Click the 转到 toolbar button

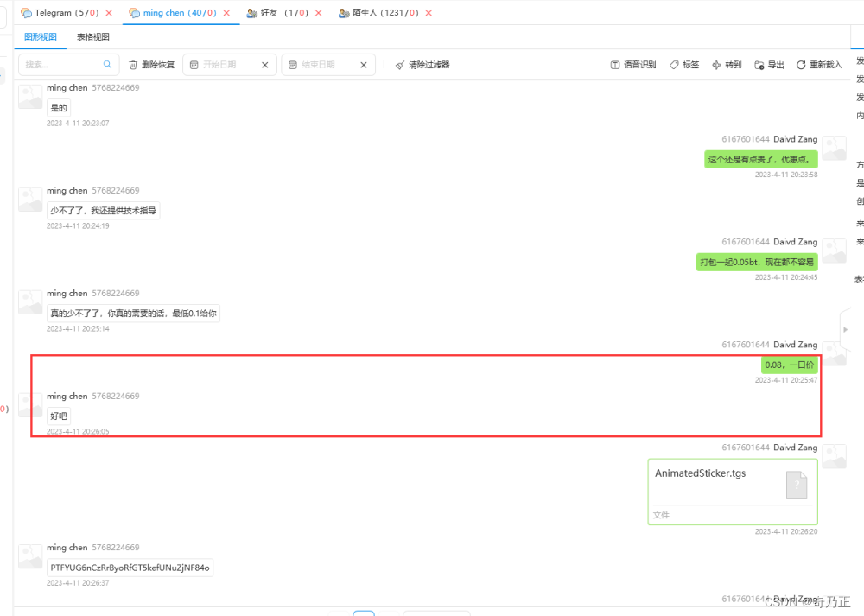pyautogui.click(x=727, y=65)
